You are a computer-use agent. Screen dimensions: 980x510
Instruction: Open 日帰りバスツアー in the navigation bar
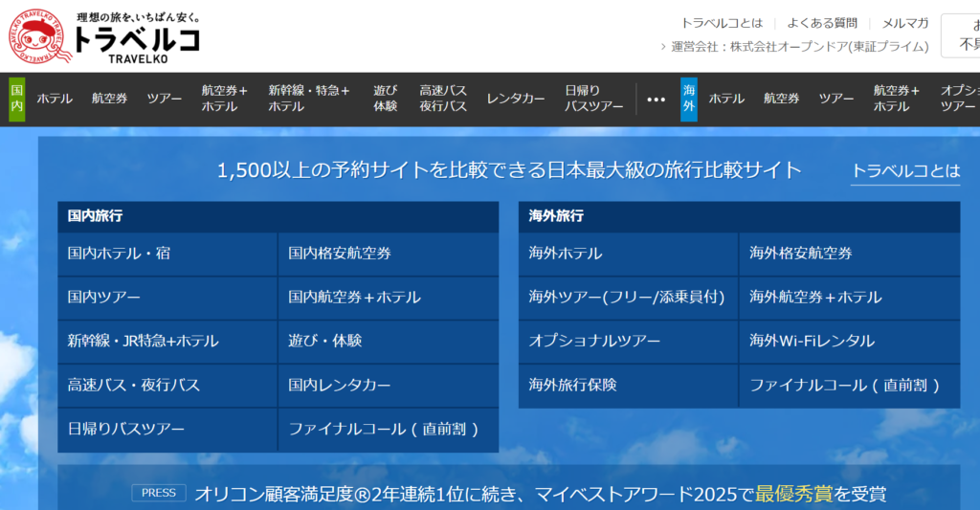tap(593, 99)
